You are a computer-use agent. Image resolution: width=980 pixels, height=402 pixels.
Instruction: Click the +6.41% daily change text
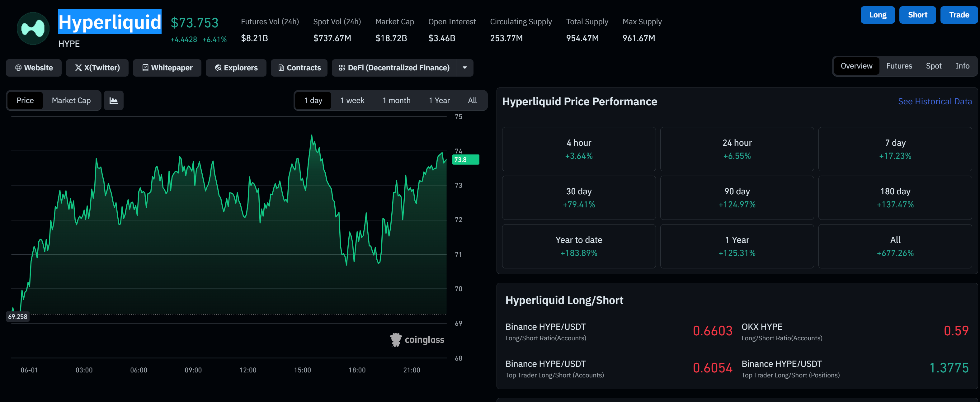pyautogui.click(x=214, y=40)
